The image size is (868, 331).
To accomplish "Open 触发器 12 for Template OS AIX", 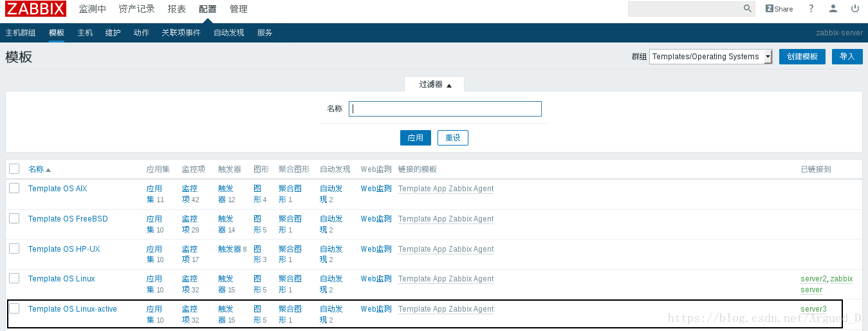I will pos(226,194).
